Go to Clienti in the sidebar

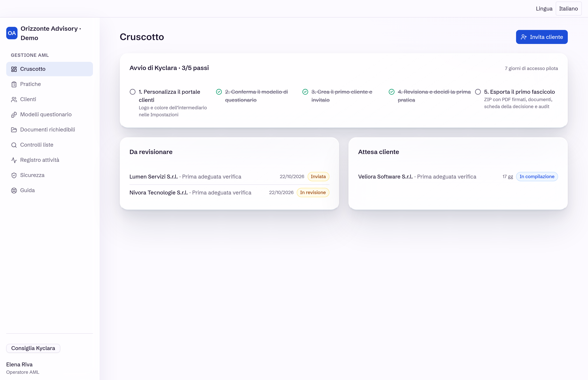[50, 99]
